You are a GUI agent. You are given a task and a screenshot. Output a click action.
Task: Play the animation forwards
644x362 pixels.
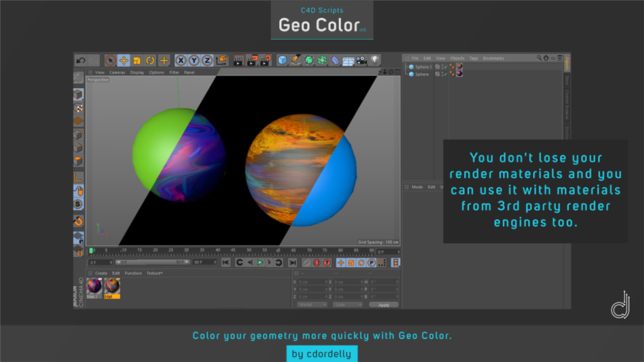[260, 263]
